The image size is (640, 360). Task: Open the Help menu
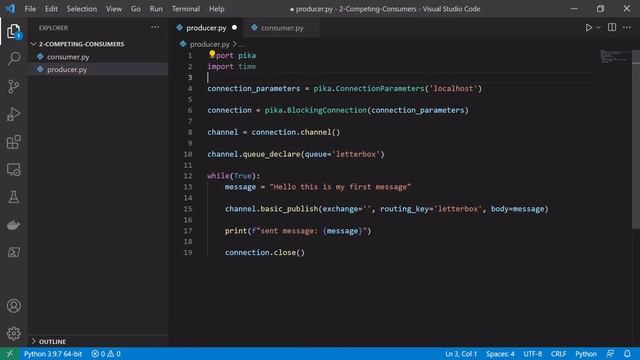[217, 9]
